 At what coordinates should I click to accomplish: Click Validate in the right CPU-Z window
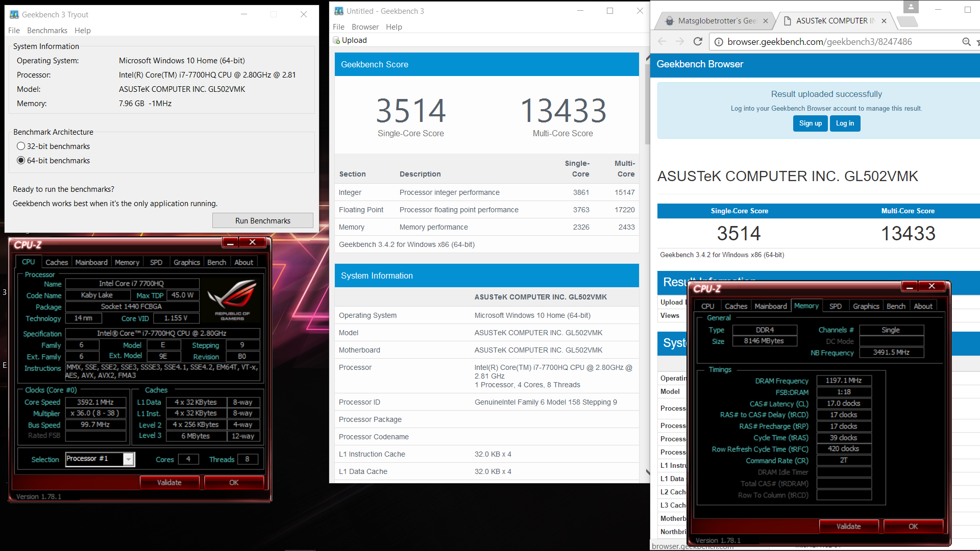pos(849,527)
